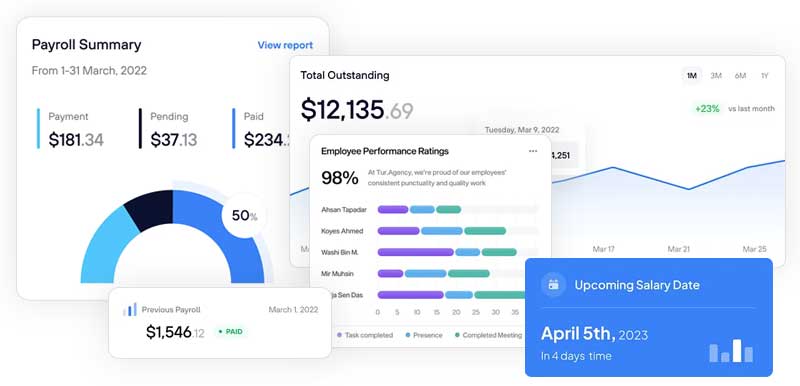Click the 98% performance rating value
This screenshot has width=800, height=386.
click(340, 178)
